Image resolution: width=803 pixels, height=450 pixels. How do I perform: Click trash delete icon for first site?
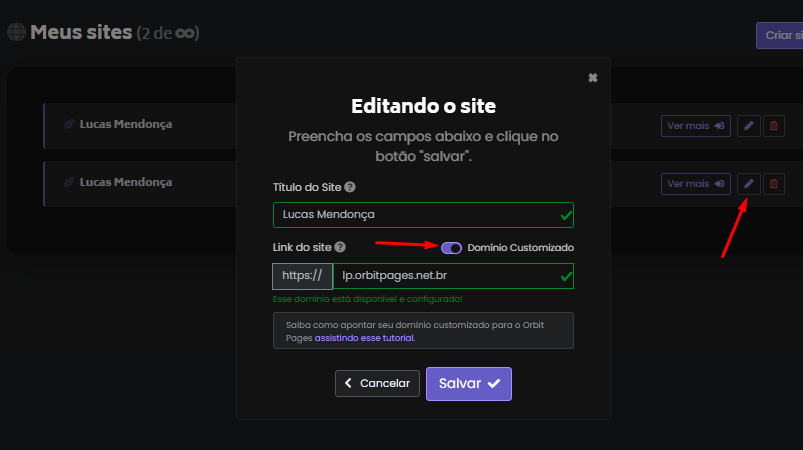774,126
